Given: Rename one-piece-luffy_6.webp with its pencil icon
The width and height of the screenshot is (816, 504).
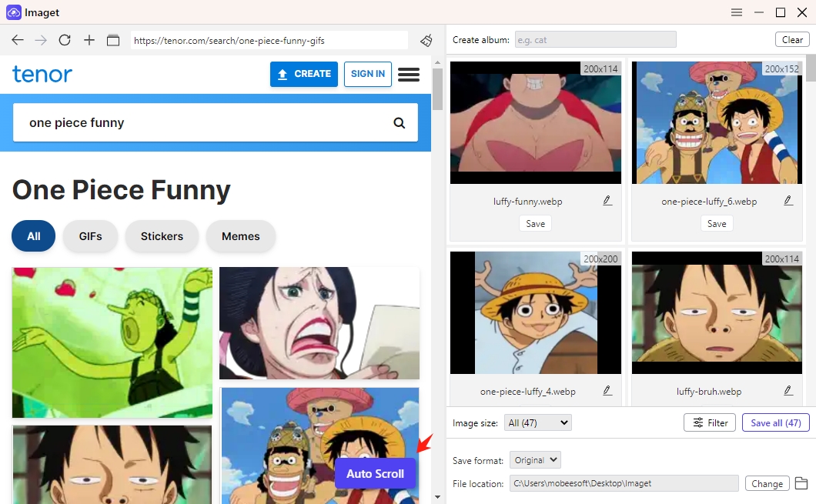Looking at the screenshot, I should click(x=788, y=201).
